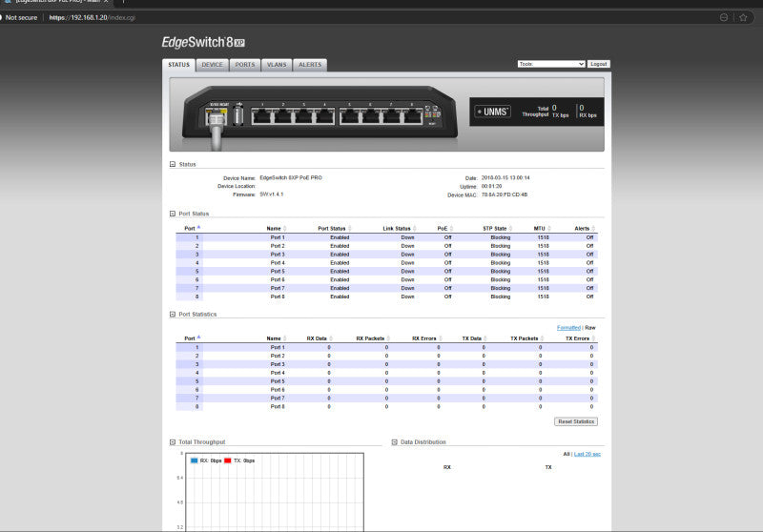Sort by PoE column
This screenshot has width=763, height=532.
[444, 229]
